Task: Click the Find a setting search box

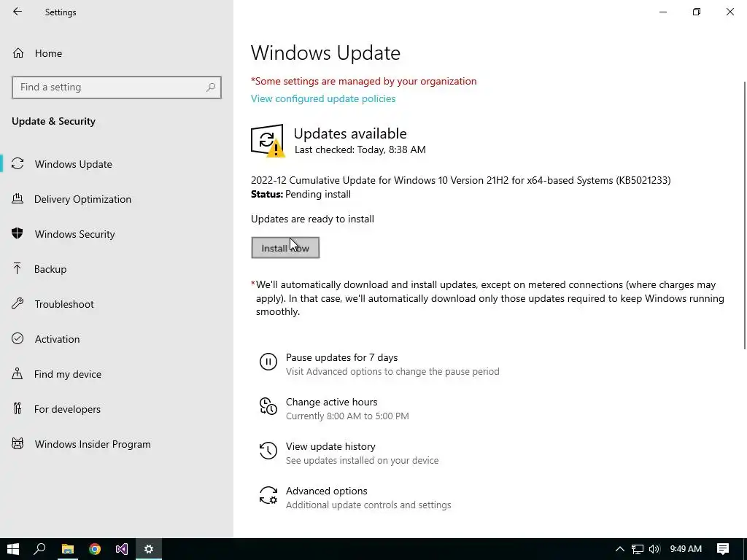Action: 117,87
